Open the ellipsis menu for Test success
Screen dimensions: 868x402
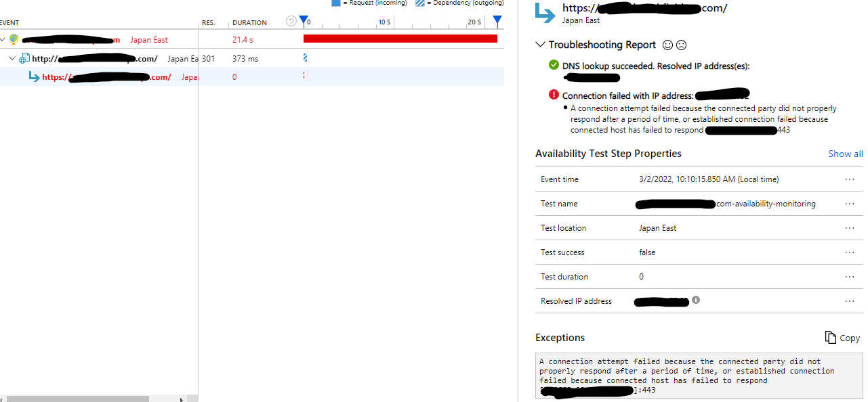point(849,252)
